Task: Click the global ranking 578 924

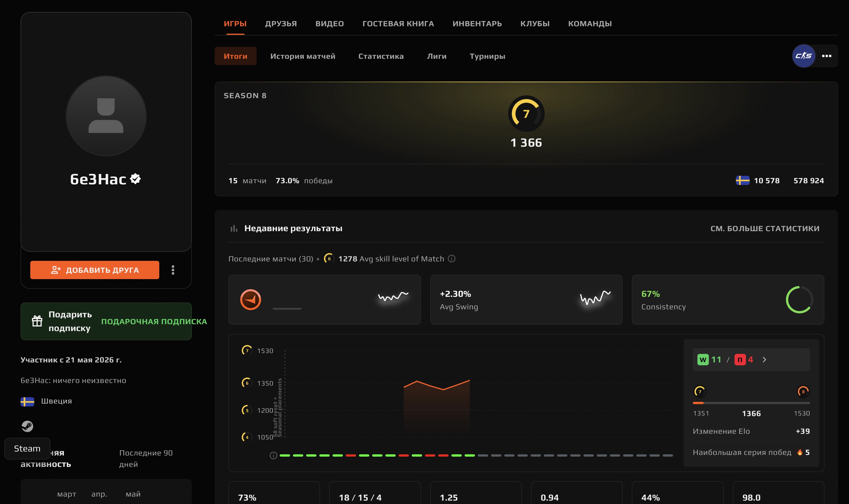Action: [808, 181]
